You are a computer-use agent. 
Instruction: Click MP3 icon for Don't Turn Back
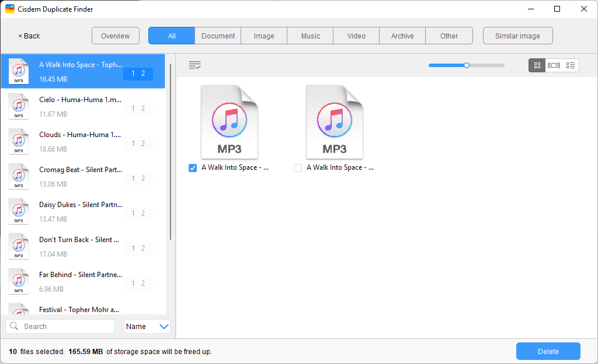pyautogui.click(x=19, y=247)
